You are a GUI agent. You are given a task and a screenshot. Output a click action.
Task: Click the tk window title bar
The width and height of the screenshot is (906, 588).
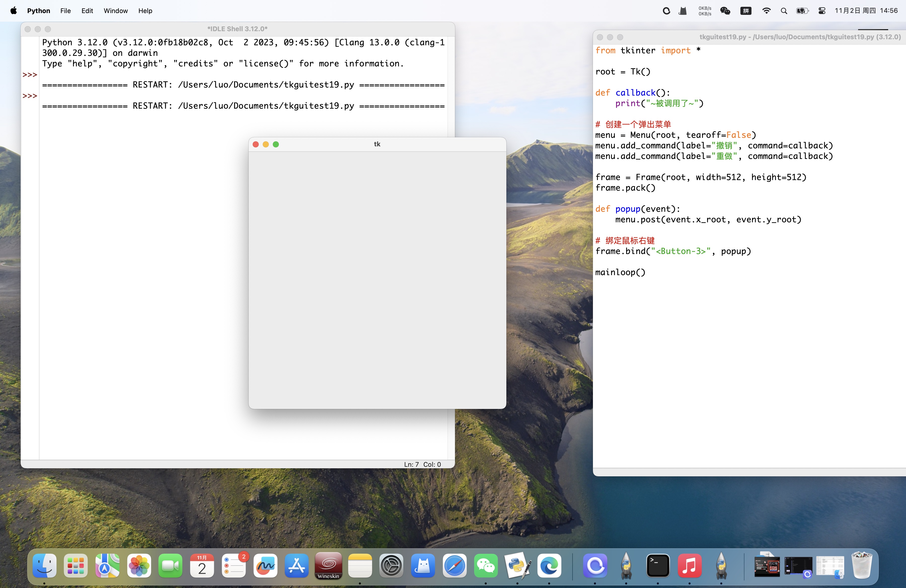pos(377,144)
